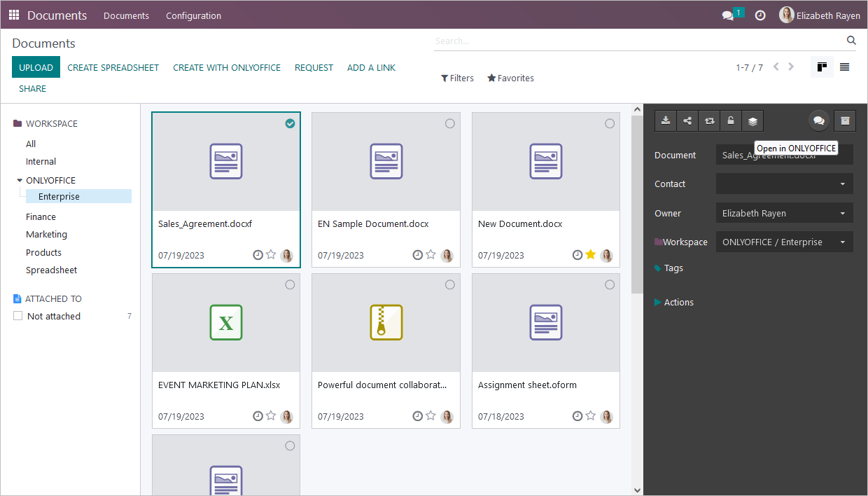This screenshot has height=496, width=868.
Task: Open the Contact dropdown
Action: pos(784,184)
